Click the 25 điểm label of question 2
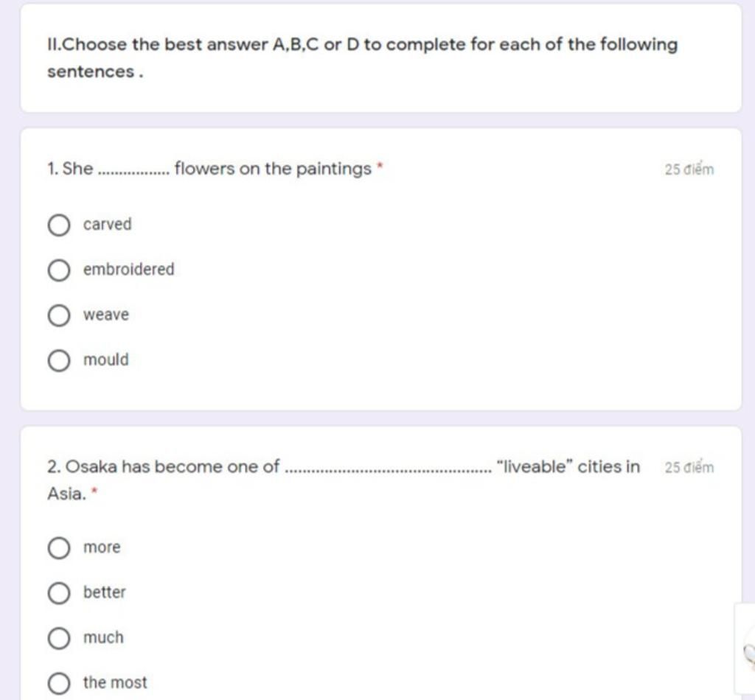755x700 pixels. pos(689,466)
